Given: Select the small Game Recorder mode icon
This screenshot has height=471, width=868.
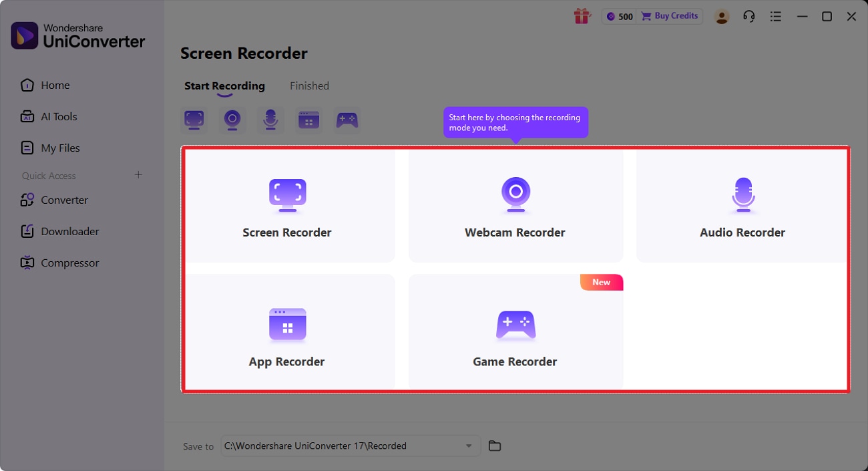Looking at the screenshot, I should point(347,120).
